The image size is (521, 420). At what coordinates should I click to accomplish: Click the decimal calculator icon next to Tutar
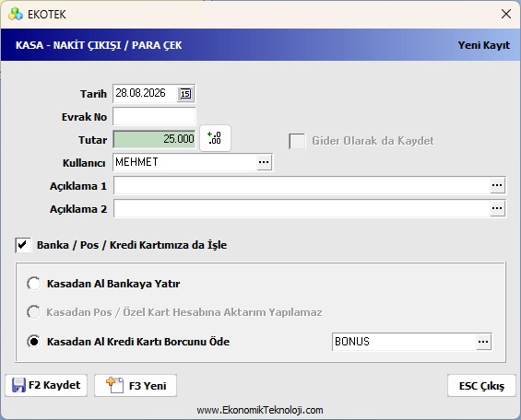[215, 138]
